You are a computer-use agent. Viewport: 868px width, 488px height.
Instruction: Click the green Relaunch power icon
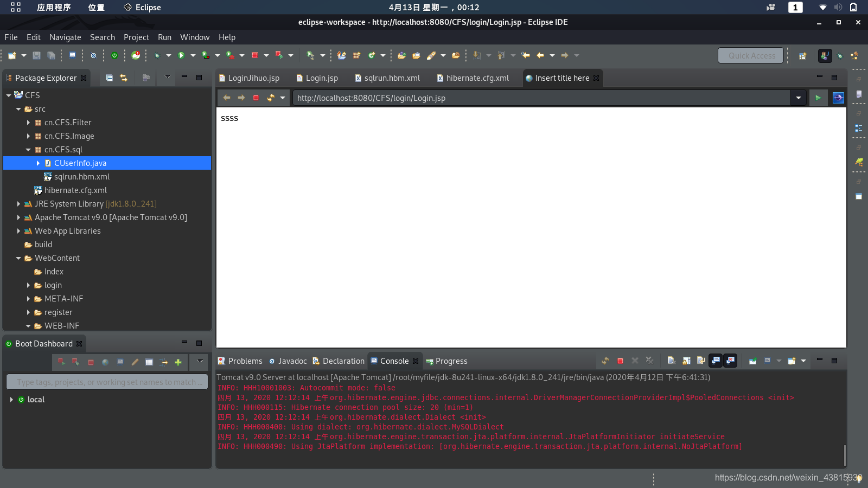coord(114,55)
